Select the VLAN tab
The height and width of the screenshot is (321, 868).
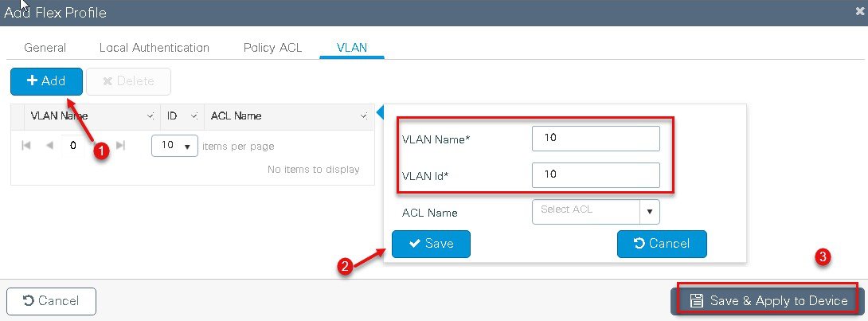(x=352, y=48)
